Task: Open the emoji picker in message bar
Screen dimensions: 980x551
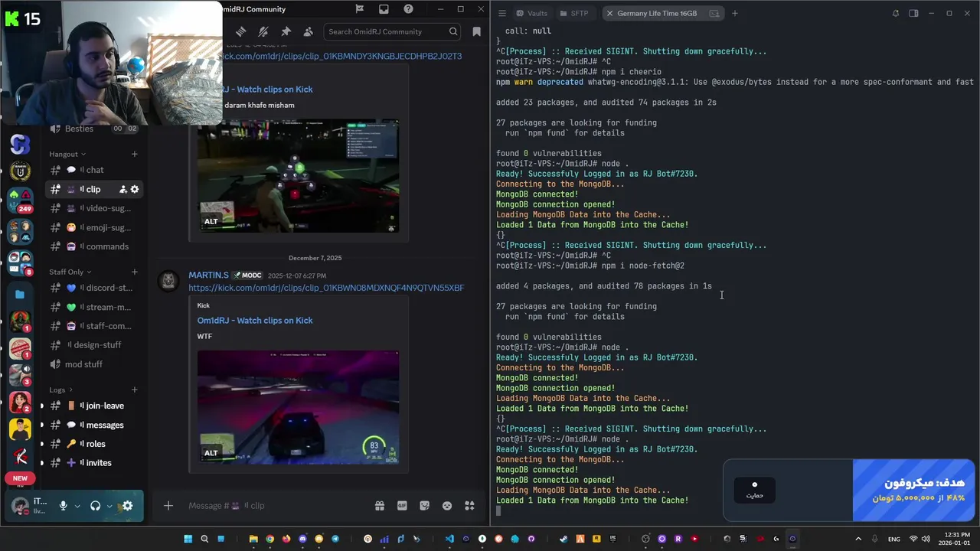Action: [447, 506]
